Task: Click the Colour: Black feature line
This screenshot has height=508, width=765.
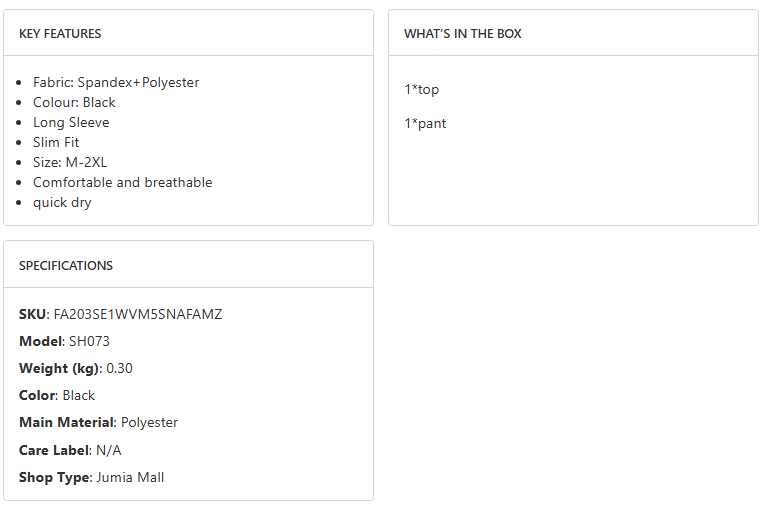Action: tap(74, 103)
